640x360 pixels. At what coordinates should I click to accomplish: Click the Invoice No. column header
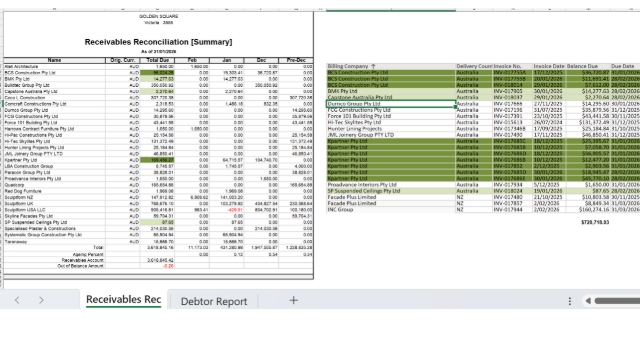pos(512,66)
